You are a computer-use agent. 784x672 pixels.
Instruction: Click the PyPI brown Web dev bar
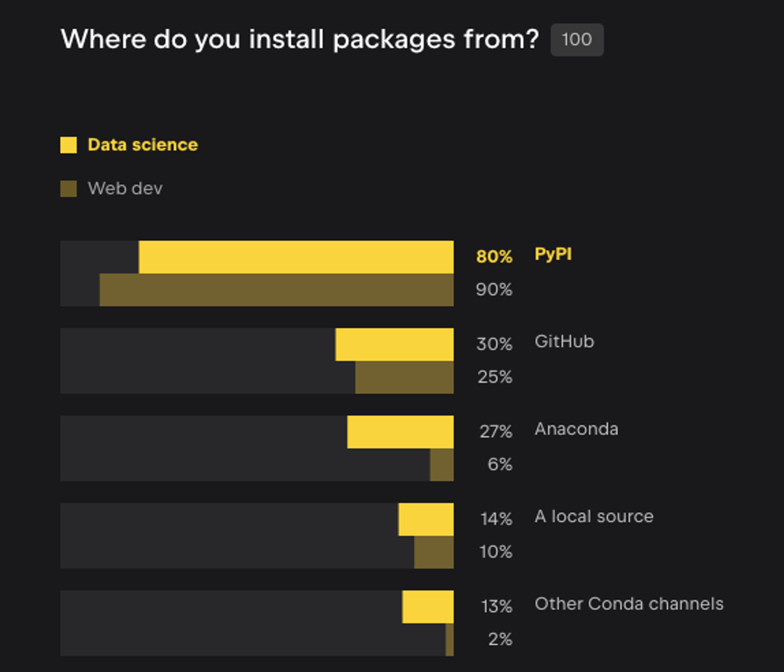(276, 290)
